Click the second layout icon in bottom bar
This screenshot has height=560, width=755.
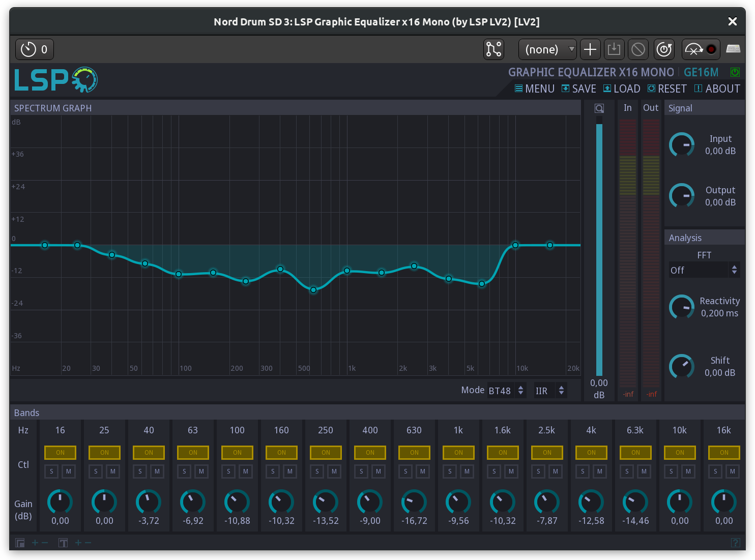point(63,543)
